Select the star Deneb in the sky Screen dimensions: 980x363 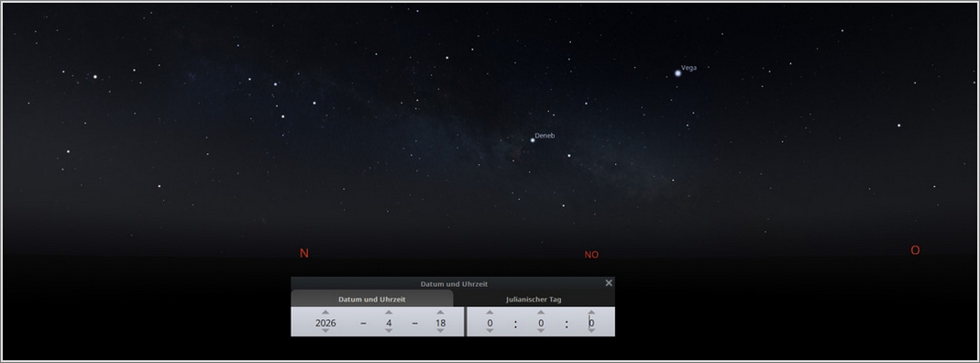coord(533,140)
